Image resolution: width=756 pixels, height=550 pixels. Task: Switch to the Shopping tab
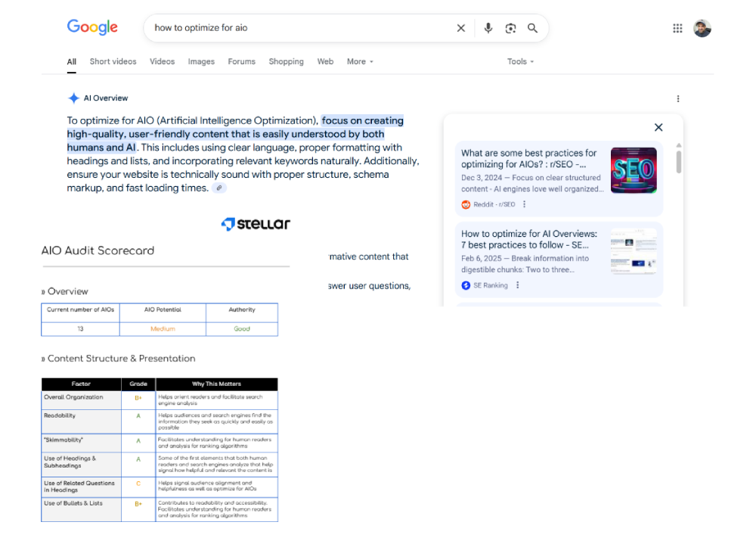point(286,62)
